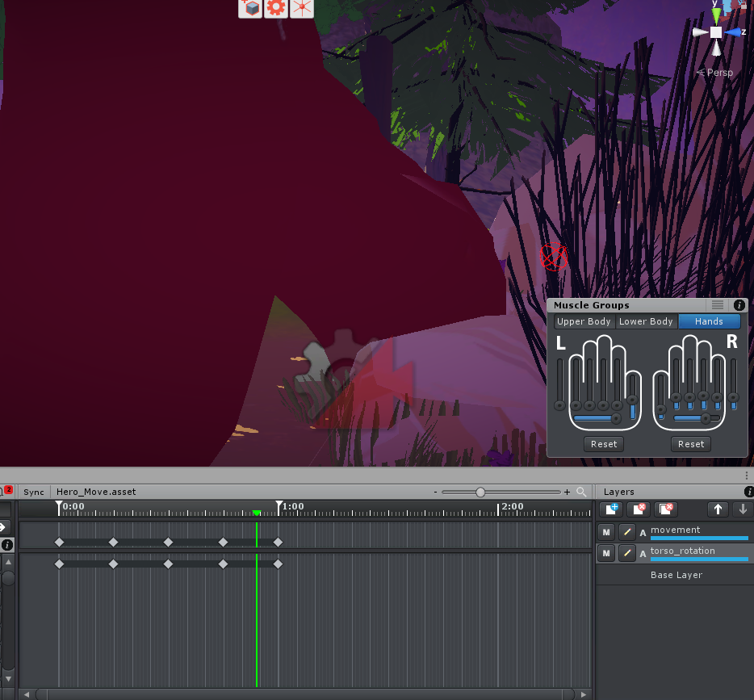Viewport: 754px width, 700px height.
Task: Open the notifications icon with red 2 badge
Action: [x=6, y=491]
